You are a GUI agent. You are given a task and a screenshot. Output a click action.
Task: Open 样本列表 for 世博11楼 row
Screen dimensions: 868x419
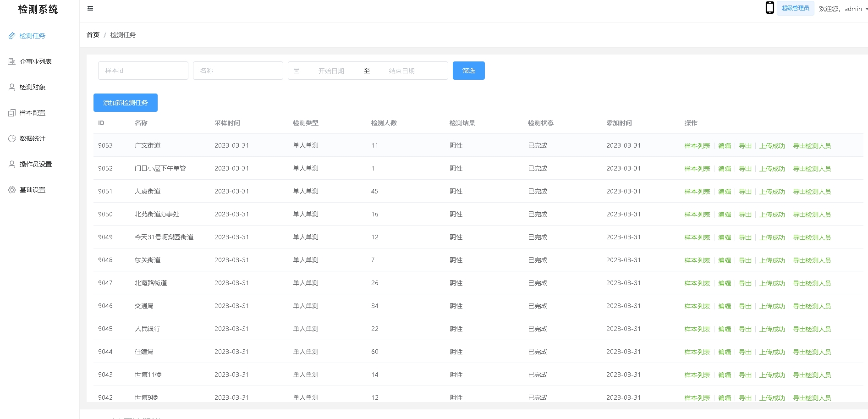(x=697, y=375)
